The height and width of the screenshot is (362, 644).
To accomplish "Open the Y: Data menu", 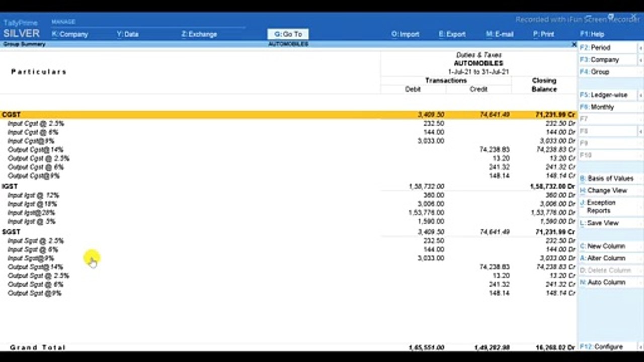I will pos(128,34).
